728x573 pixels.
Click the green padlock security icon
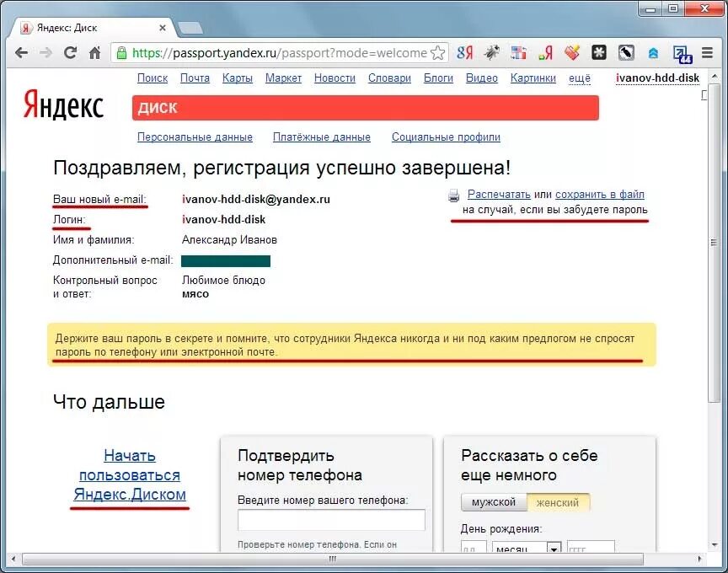click(x=121, y=53)
